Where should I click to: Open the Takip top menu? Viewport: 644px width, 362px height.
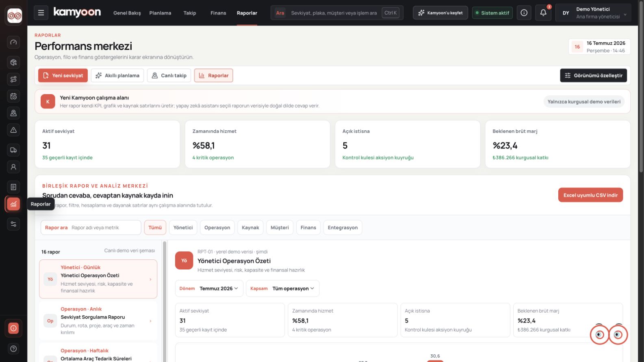tap(190, 13)
